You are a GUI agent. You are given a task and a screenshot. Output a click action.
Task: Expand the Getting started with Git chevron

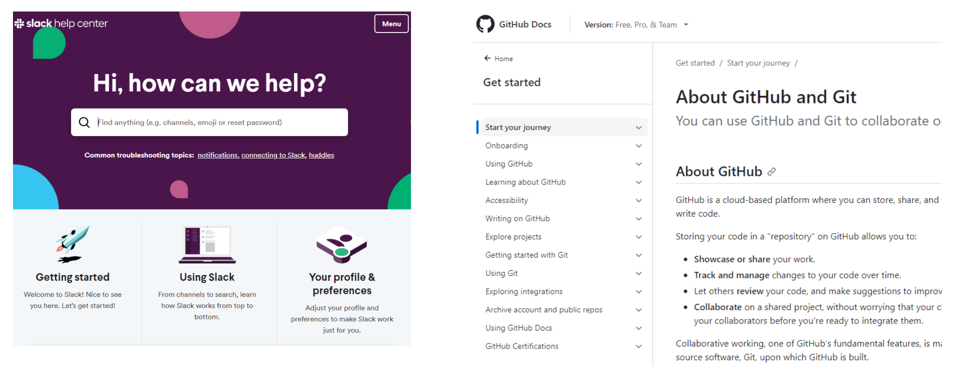tap(638, 255)
